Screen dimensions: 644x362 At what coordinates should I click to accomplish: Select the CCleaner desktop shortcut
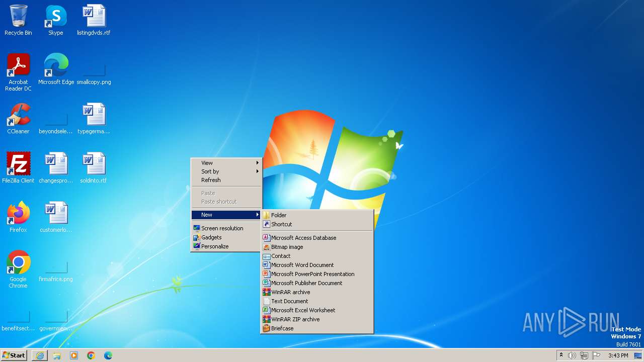point(18,119)
